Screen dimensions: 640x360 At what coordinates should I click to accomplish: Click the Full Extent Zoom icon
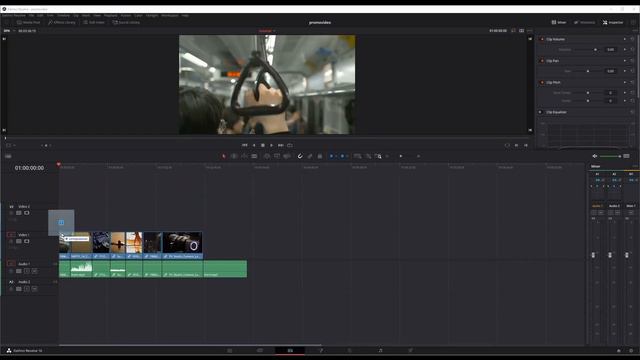pos(358,156)
